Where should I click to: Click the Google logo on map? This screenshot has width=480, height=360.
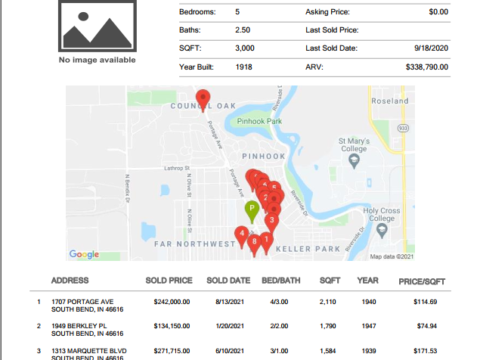coord(84,254)
